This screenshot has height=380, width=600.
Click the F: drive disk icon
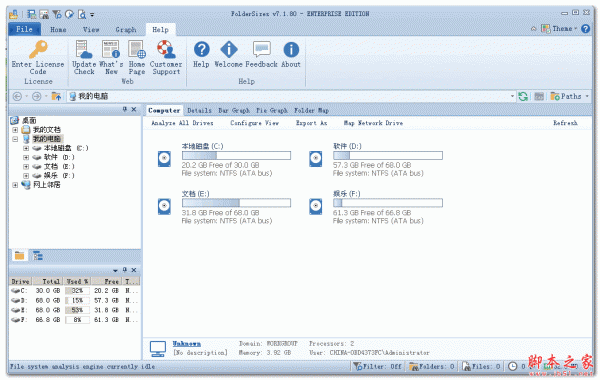coord(316,206)
